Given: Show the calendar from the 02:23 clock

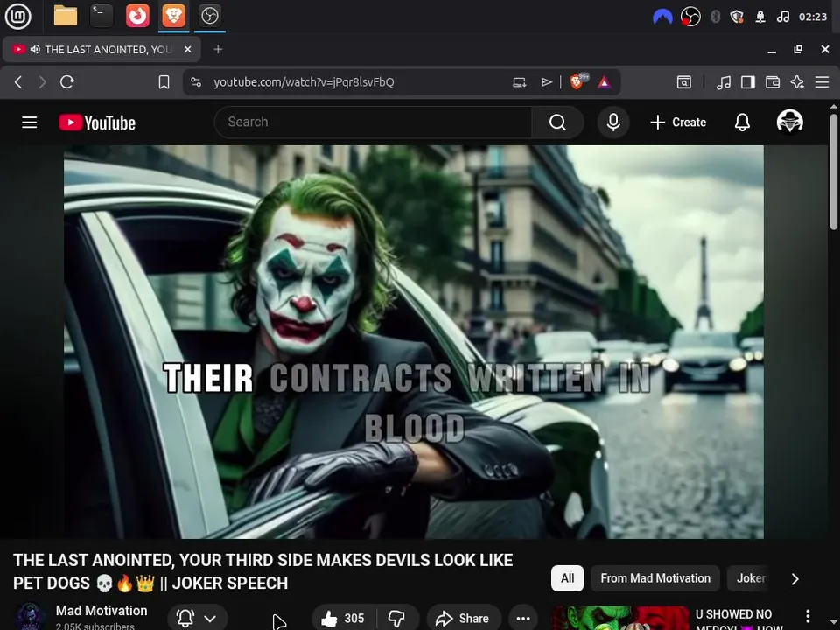Looking at the screenshot, I should (x=813, y=17).
